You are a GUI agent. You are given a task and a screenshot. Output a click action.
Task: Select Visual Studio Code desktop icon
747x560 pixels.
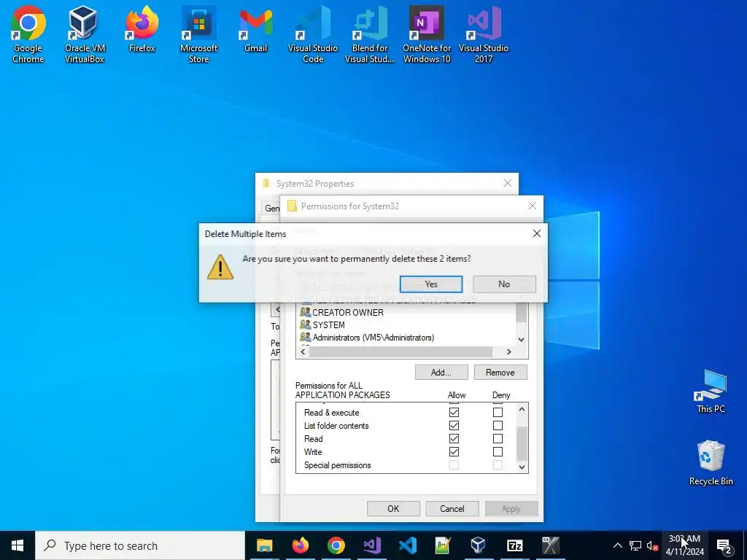coord(313,34)
